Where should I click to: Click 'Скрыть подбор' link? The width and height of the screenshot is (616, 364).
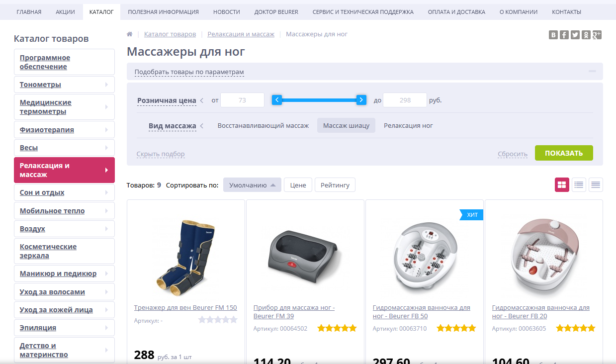coord(161,154)
